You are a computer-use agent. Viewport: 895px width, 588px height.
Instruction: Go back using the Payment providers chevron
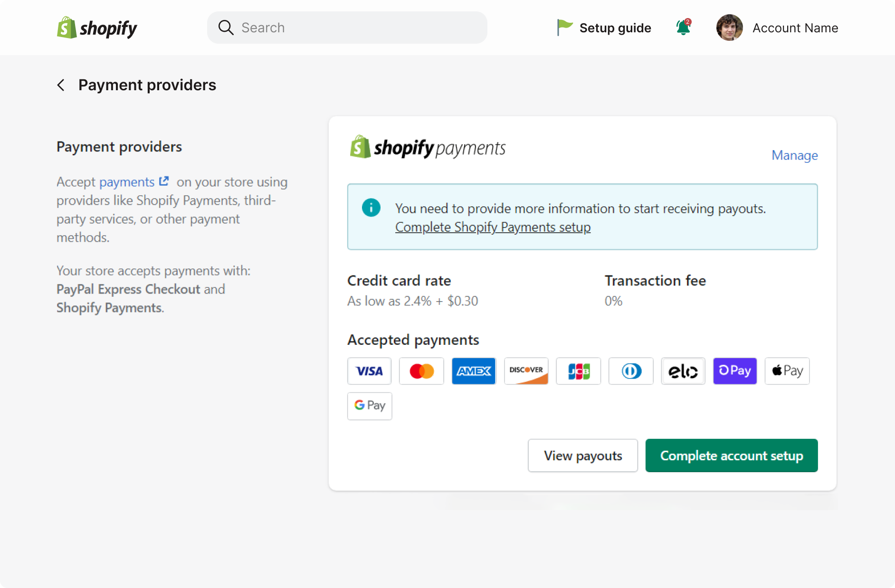[x=61, y=85]
